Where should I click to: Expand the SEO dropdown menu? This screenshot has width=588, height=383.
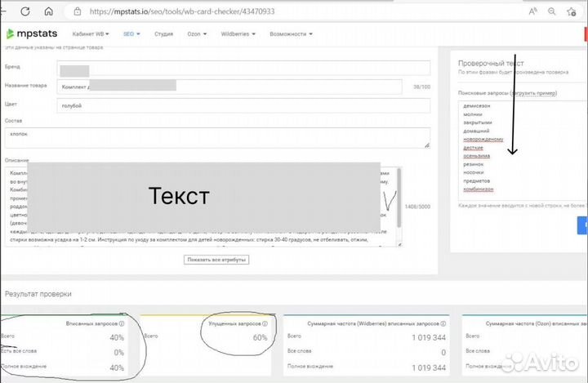point(132,34)
